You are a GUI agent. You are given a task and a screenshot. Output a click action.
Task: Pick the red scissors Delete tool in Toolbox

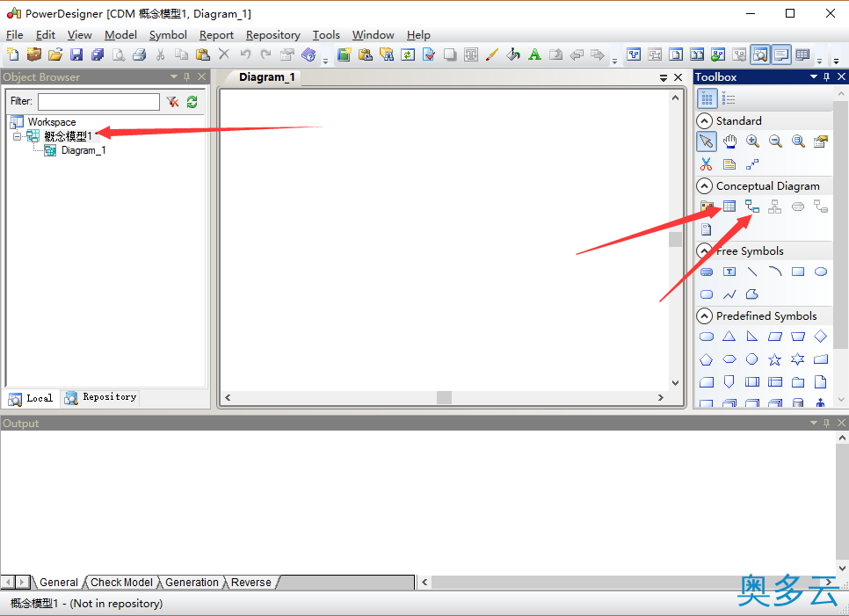706,164
